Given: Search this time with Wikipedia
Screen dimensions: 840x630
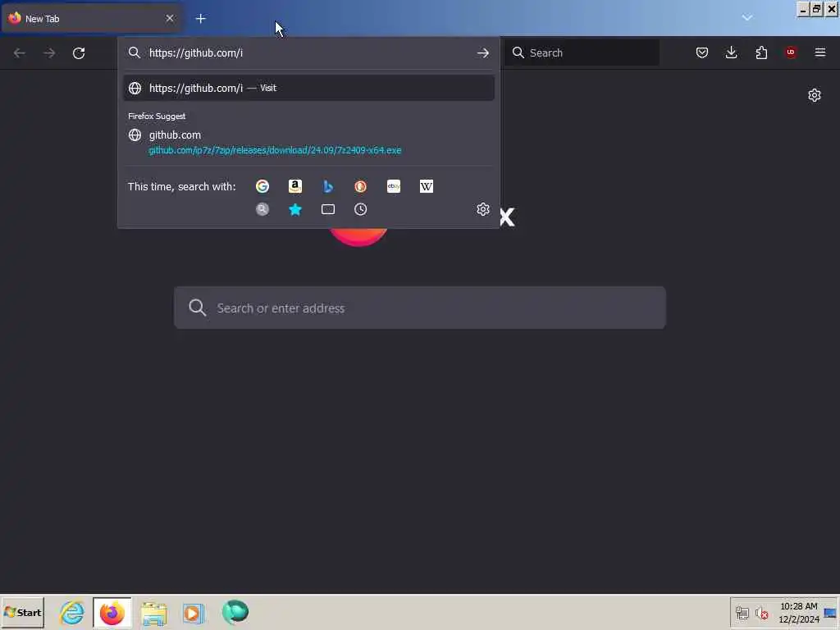Looking at the screenshot, I should tap(427, 186).
